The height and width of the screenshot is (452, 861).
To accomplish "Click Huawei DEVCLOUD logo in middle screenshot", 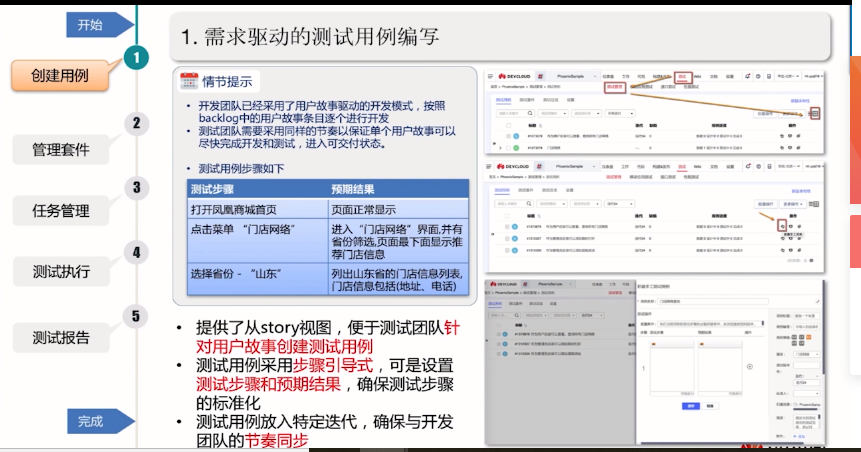I will tap(513, 166).
